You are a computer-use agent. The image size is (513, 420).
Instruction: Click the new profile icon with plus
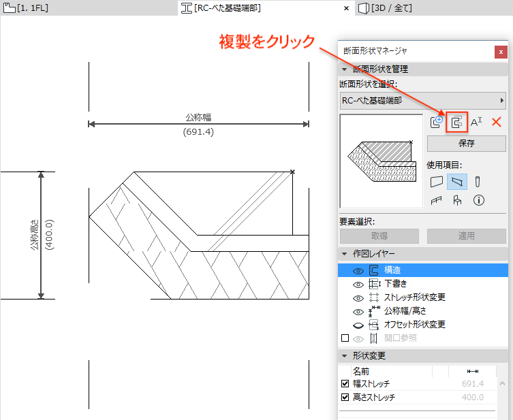437,123
